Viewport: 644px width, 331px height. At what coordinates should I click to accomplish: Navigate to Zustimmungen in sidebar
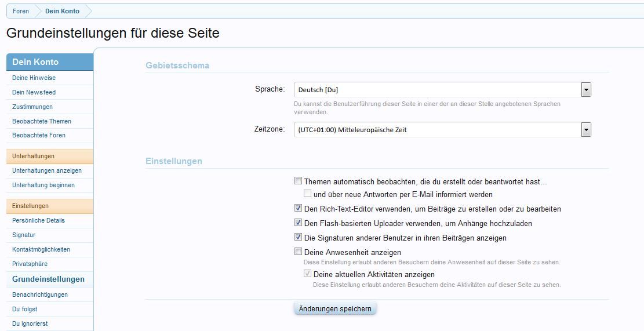point(32,107)
